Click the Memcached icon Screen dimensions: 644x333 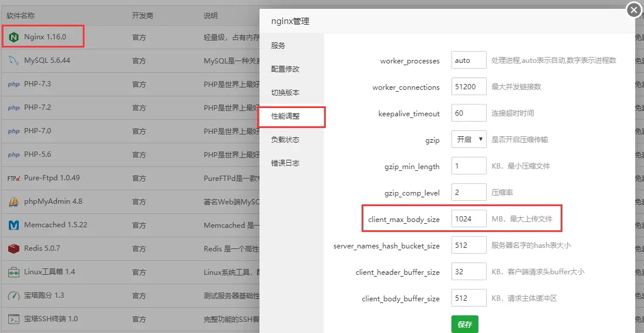(x=14, y=225)
